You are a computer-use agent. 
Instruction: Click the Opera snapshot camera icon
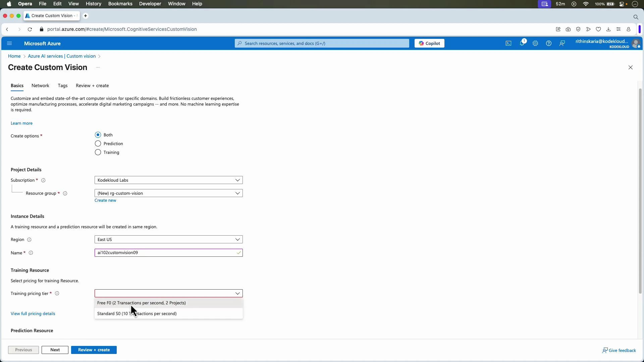(568, 29)
